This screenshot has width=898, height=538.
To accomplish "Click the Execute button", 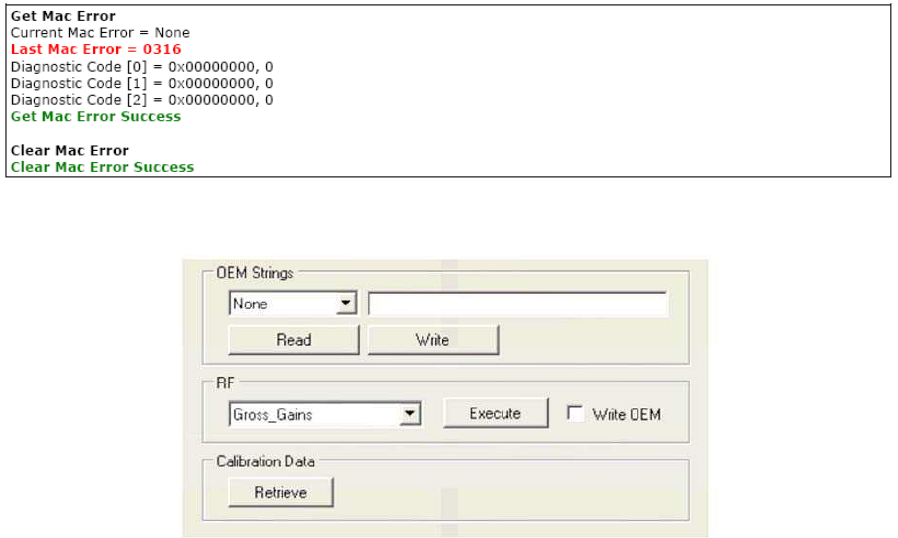I will tap(495, 414).
